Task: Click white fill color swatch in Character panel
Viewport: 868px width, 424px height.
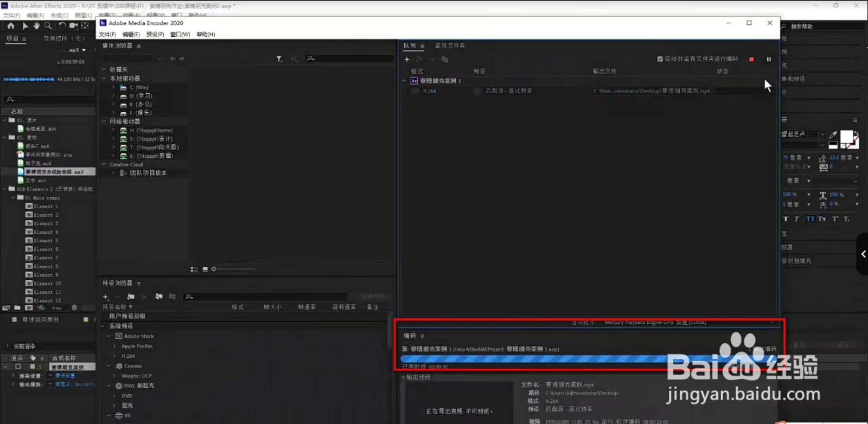Action: [x=846, y=137]
